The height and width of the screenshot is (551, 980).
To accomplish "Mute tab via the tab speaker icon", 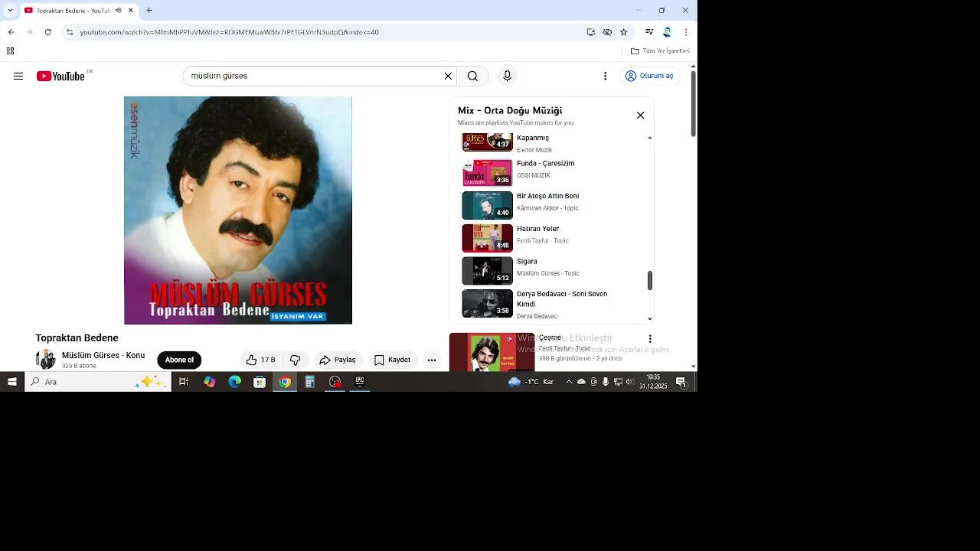I will [x=119, y=10].
